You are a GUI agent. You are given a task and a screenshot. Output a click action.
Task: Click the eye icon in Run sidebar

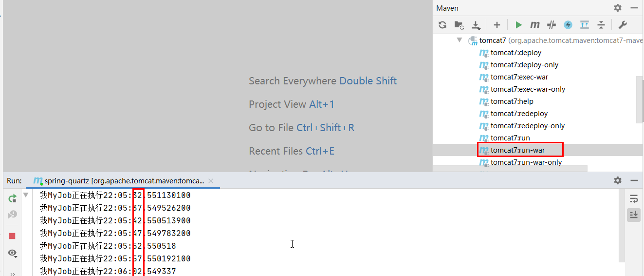12,253
